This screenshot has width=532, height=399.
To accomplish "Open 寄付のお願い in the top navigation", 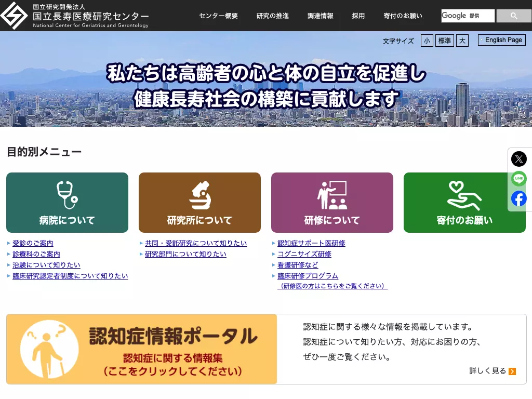I will 403,16.
